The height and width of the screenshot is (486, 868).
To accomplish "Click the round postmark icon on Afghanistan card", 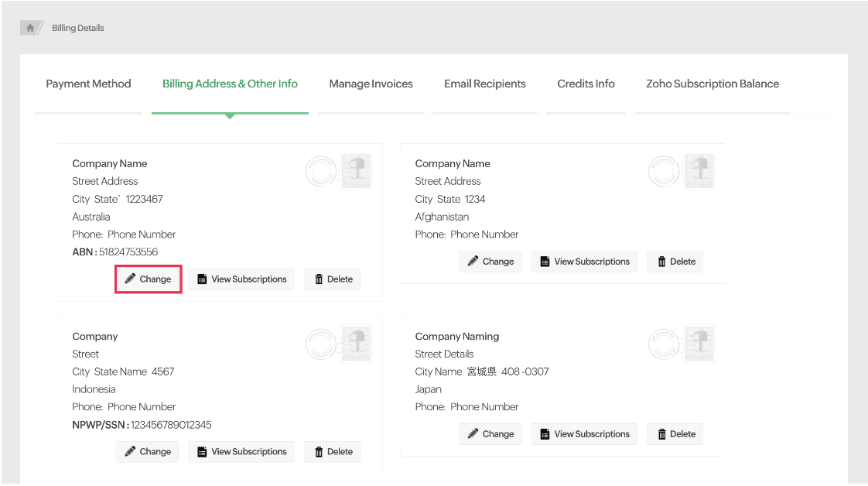I will tap(664, 171).
